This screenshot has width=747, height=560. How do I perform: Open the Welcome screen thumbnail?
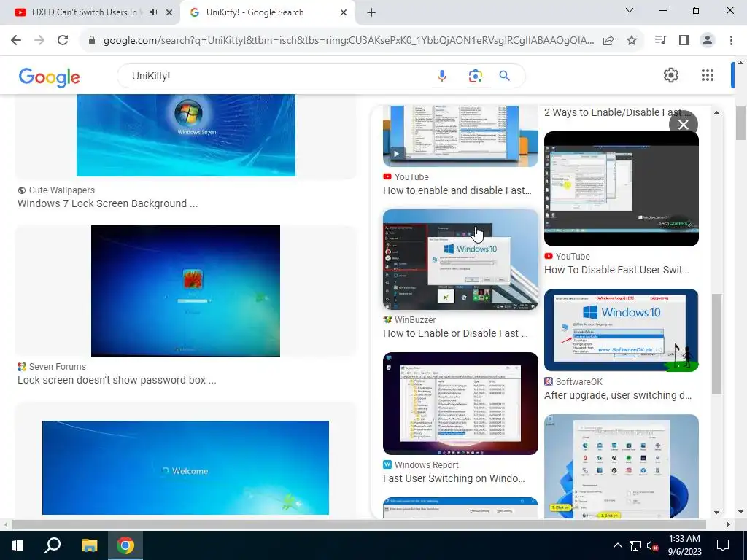pos(186,467)
